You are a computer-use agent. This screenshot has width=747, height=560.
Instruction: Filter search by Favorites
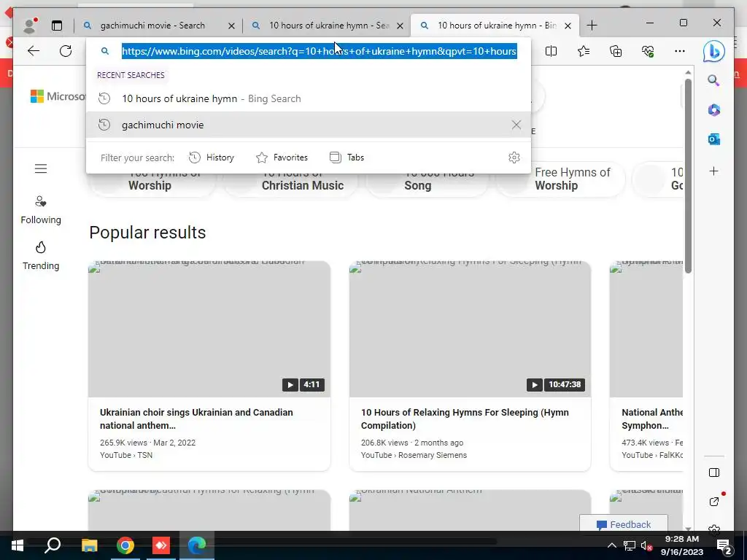(282, 157)
